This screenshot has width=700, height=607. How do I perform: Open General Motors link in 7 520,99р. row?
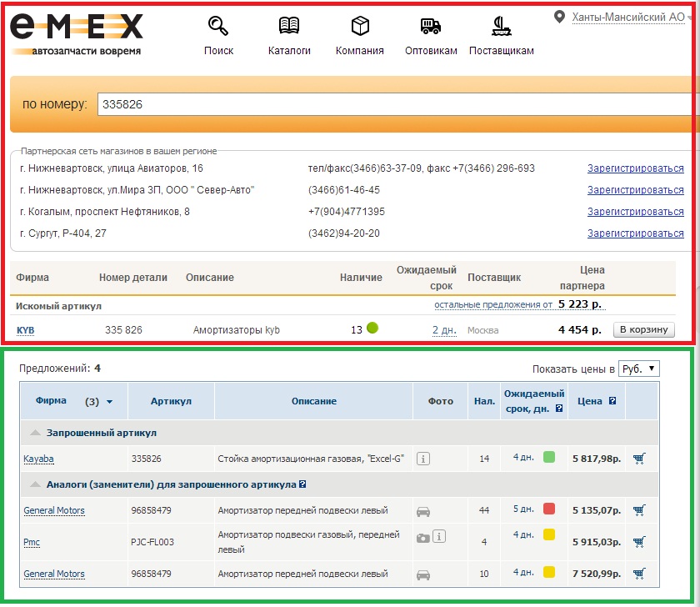tap(54, 574)
